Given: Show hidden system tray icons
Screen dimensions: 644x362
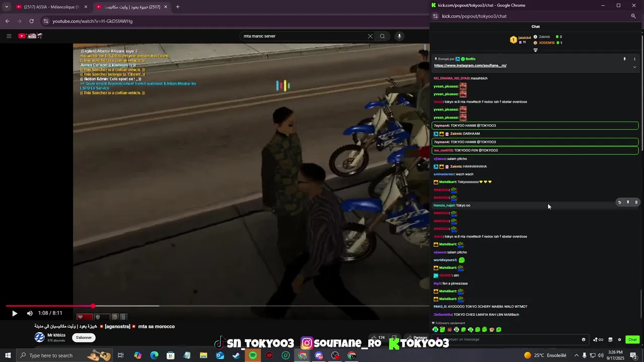Looking at the screenshot, I should [x=577, y=355].
